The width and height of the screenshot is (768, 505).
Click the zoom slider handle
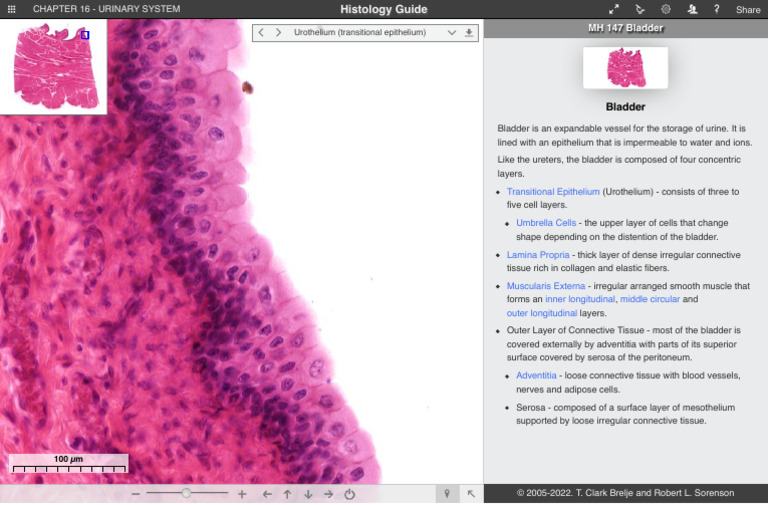pyautogui.click(x=186, y=494)
